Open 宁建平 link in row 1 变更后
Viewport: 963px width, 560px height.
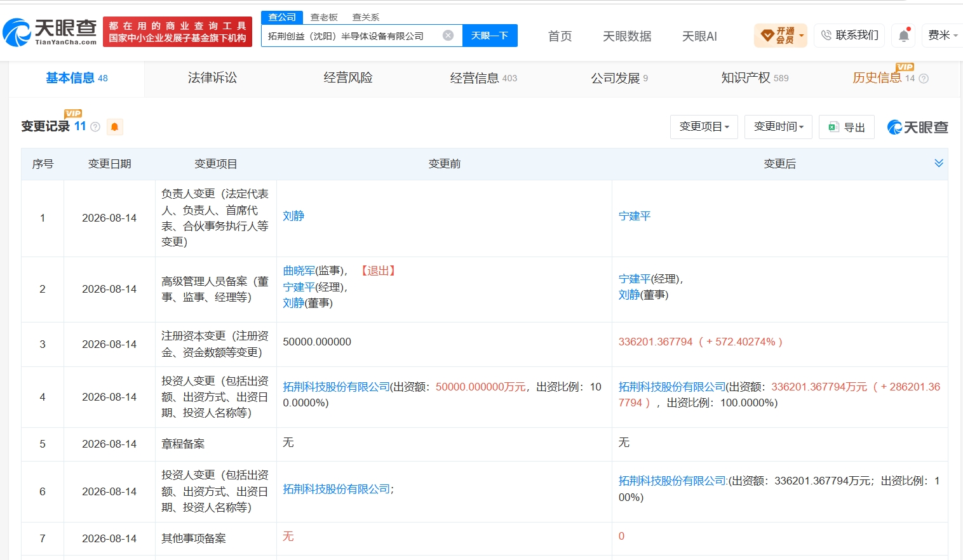click(635, 216)
